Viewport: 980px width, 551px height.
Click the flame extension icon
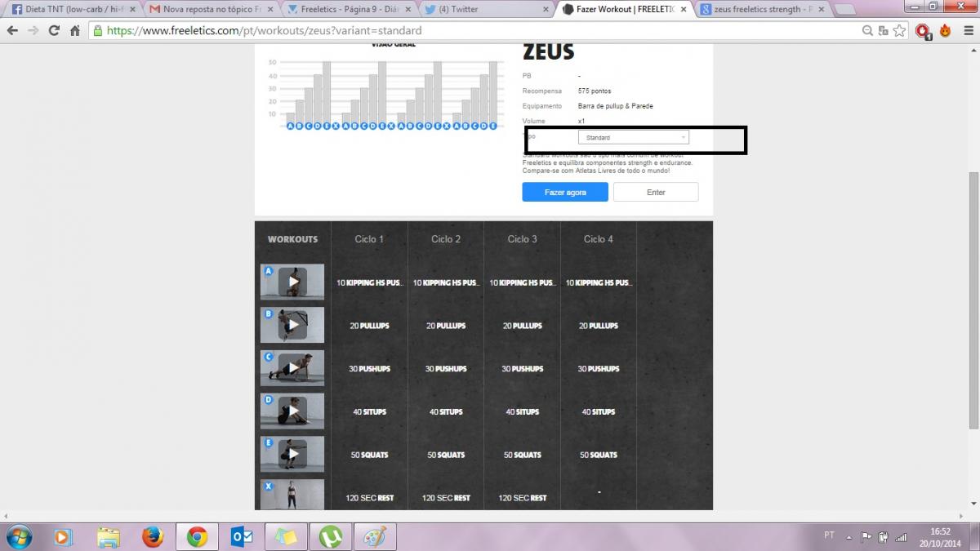[x=946, y=30]
